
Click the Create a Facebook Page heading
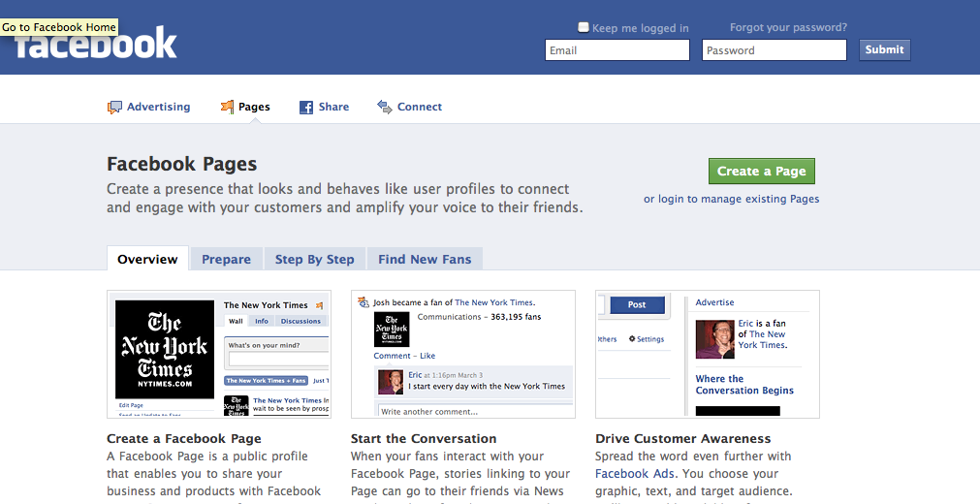click(x=184, y=438)
